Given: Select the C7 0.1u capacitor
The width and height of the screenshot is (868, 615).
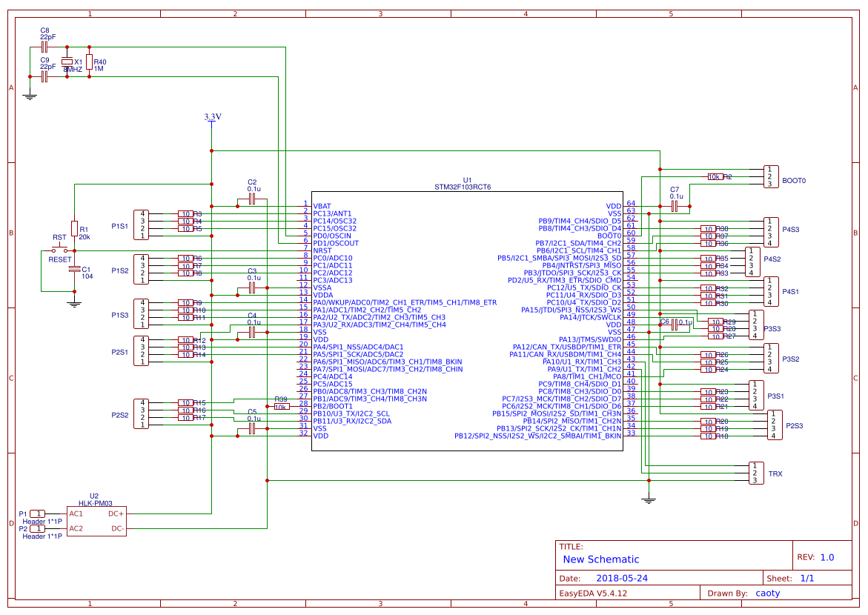Looking at the screenshot, I should (675, 207).
